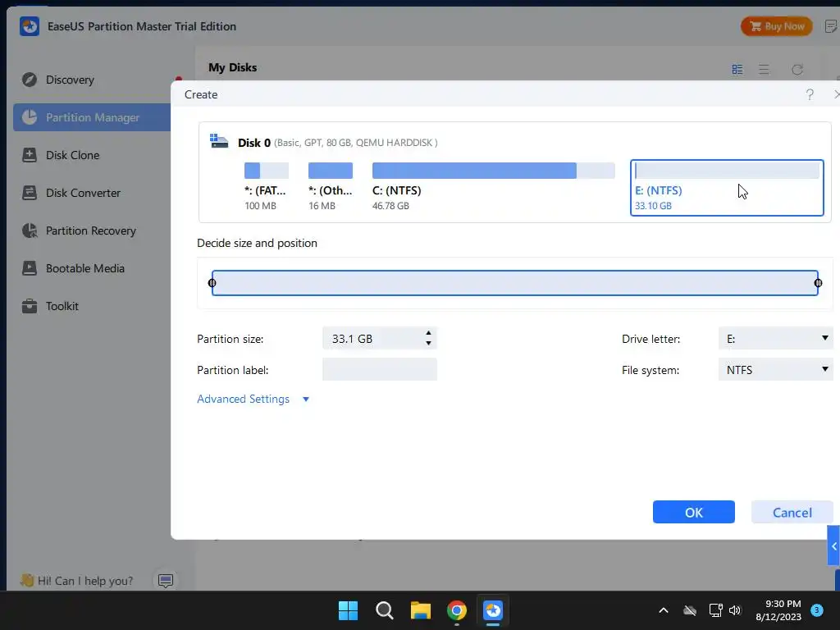Select Partition Manager in the sidebar

(x=92, y=117)
